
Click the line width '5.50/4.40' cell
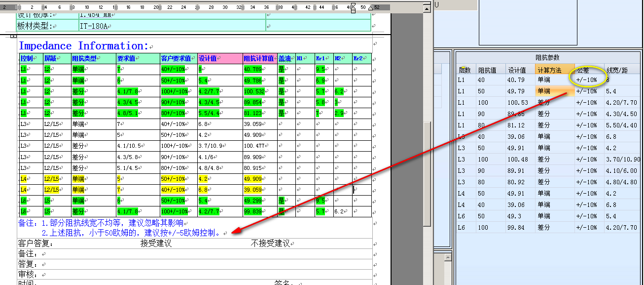coord(622,125)
